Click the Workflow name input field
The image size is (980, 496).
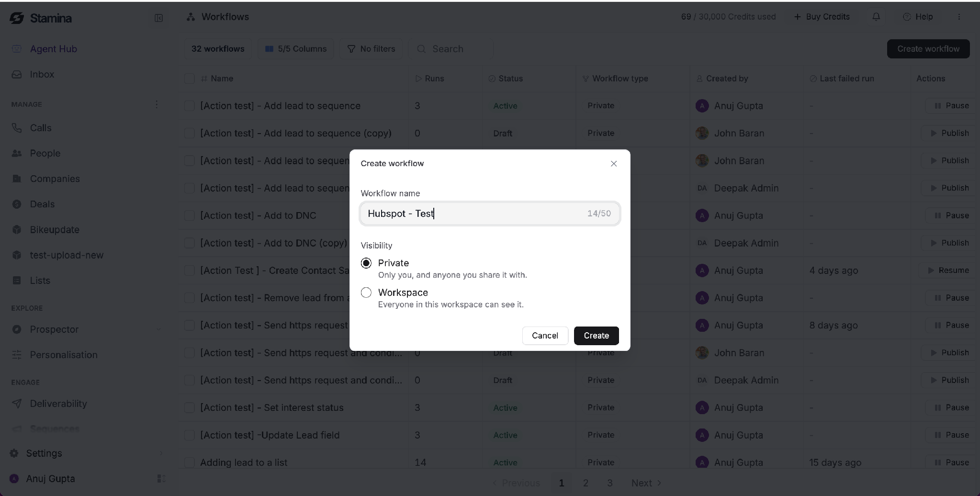pyautogui.click(x=490, y=214)
